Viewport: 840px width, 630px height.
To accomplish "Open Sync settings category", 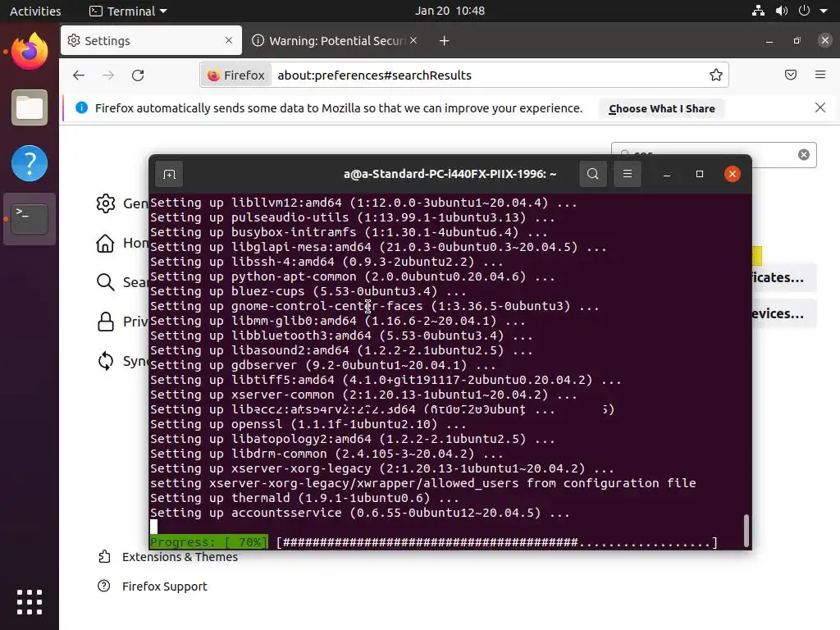I will tap(122, 361).
